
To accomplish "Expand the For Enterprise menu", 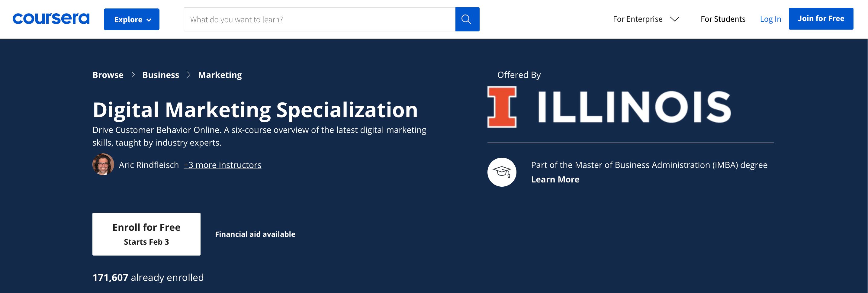I will click(646, 19).
